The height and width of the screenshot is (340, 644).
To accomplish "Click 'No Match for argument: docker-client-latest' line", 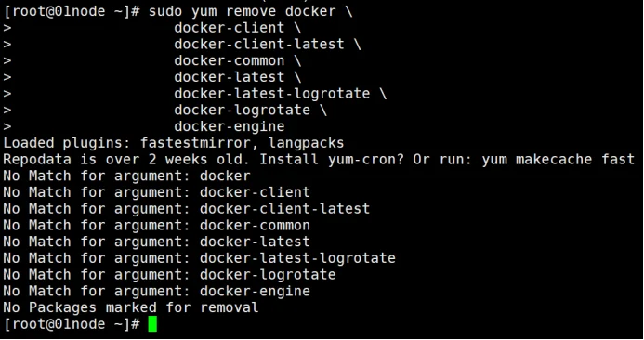I will point(187,209).
